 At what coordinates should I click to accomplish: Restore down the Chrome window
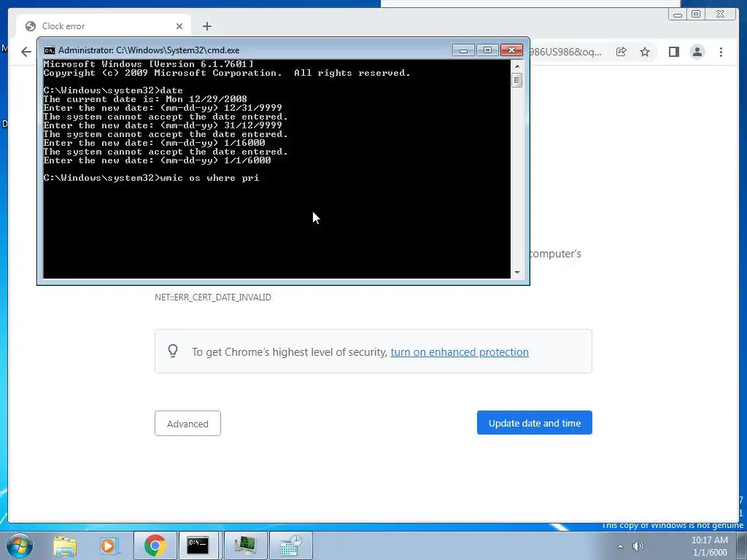[695, 15]
